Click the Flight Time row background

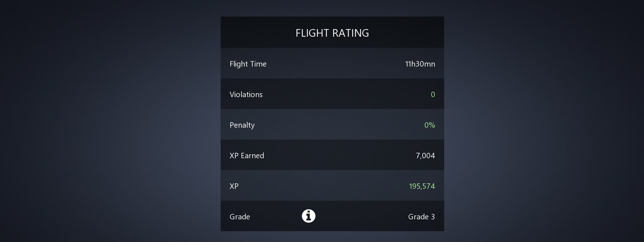[x=332, y=63]
